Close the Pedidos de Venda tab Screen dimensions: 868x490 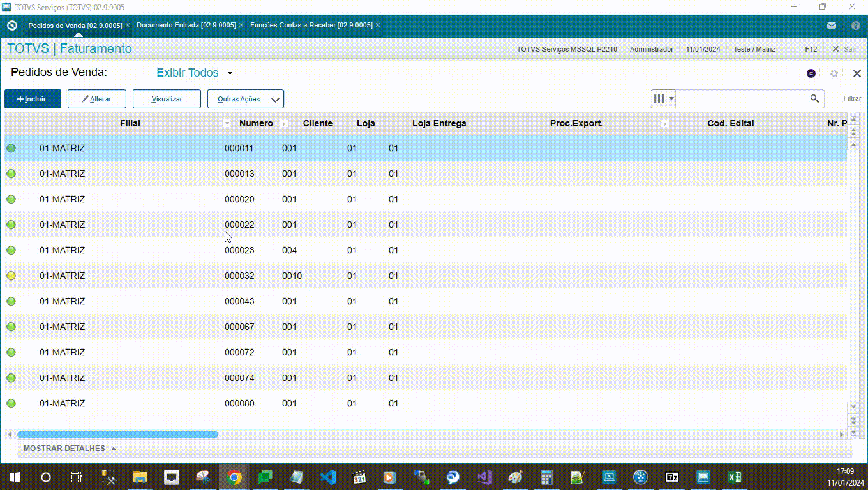pos(128,25)
